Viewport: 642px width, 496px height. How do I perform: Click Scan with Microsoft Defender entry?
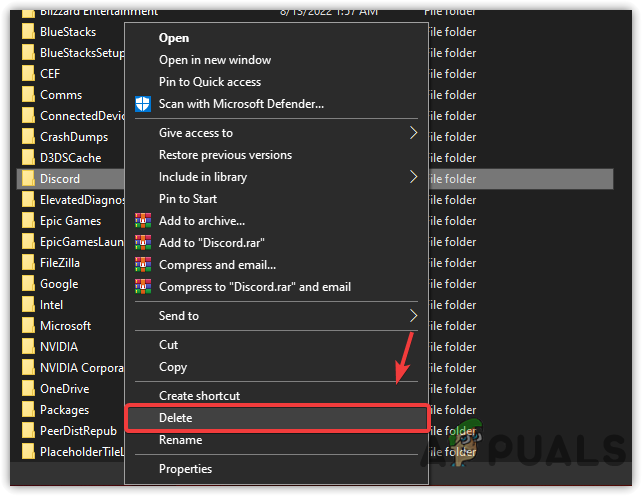point(241,104)
